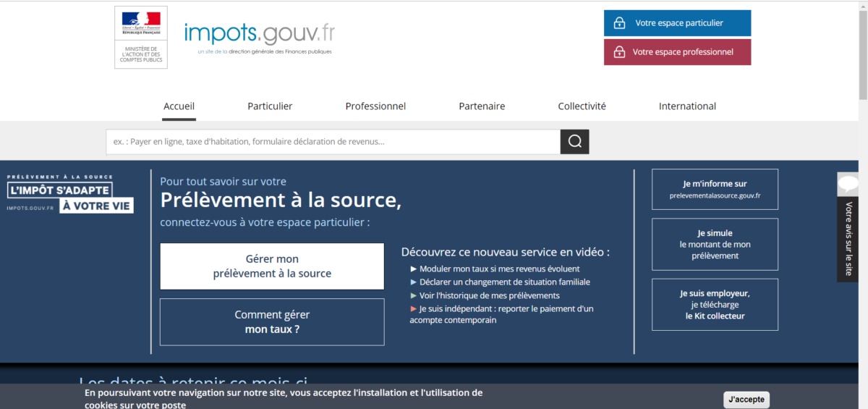Click Gérer mon prélèvement à la source
Screen dimensions: 868x409
coord(272,266)
